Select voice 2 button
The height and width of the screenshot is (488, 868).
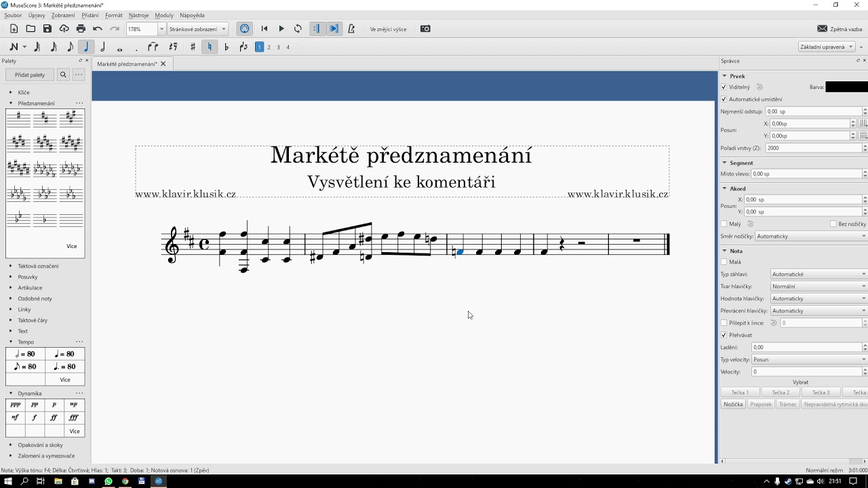[269, 47]
